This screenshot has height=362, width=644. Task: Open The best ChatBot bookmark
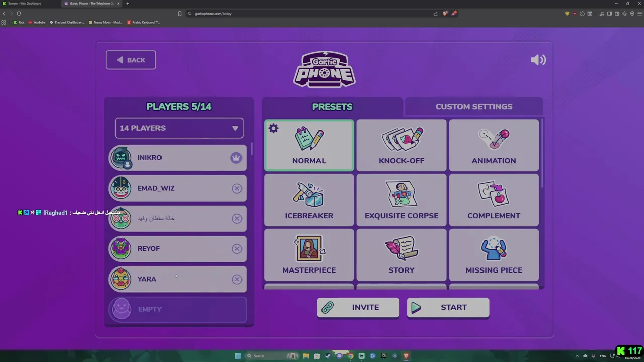point(67,22)
